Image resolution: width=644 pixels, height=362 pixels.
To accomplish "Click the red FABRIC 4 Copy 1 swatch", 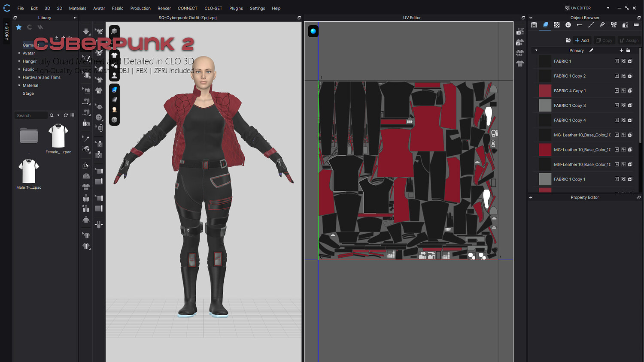I will pyautogui.click(x=545, y=90).
